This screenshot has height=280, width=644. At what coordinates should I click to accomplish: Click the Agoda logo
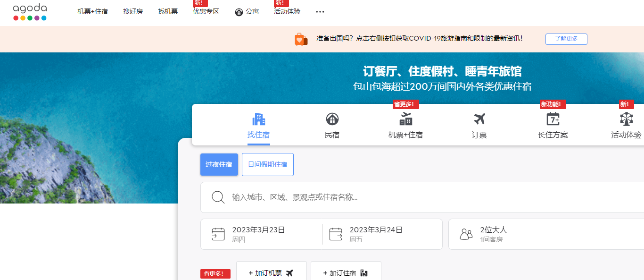pyautogui.click(x=30, y=12)
